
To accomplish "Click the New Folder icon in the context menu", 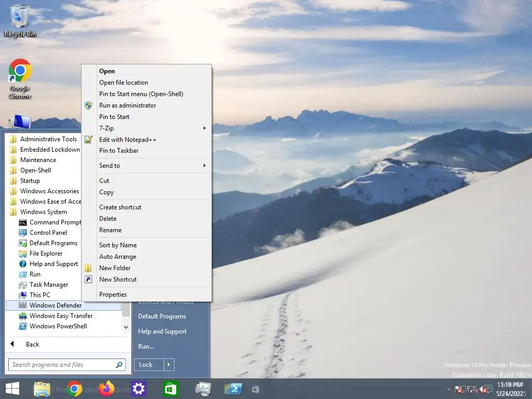I will click(88, 268).
